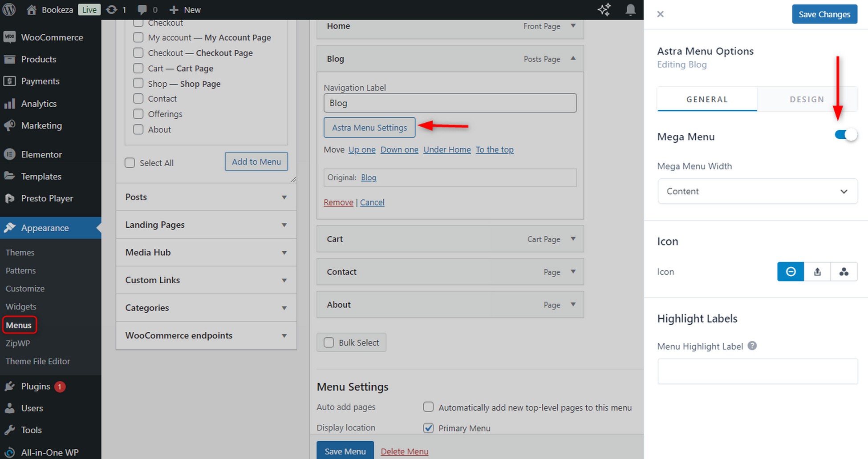Open All-in-One WP in the sidebar

point(51,452)
